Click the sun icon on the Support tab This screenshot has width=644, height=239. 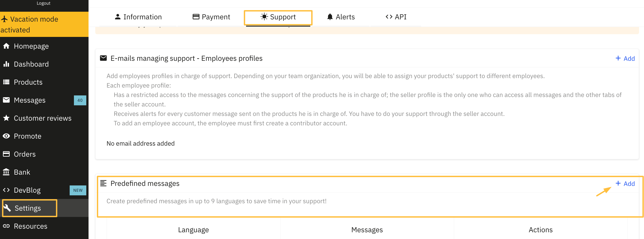[264, 16]
